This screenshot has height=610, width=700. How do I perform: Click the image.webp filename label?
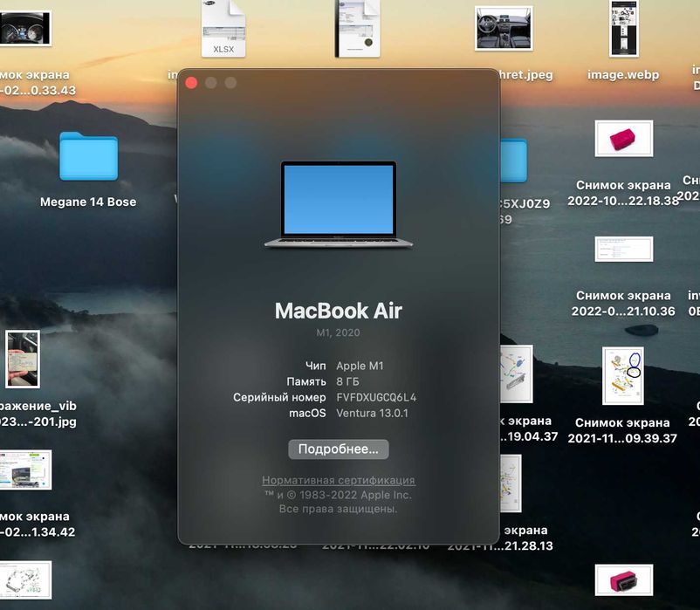[x=623, y=74]
